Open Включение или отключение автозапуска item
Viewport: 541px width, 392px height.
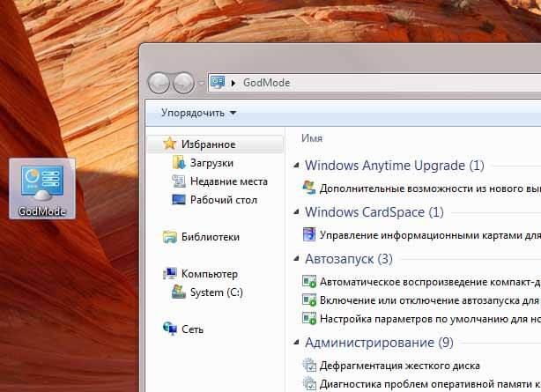tap(423, 300)
